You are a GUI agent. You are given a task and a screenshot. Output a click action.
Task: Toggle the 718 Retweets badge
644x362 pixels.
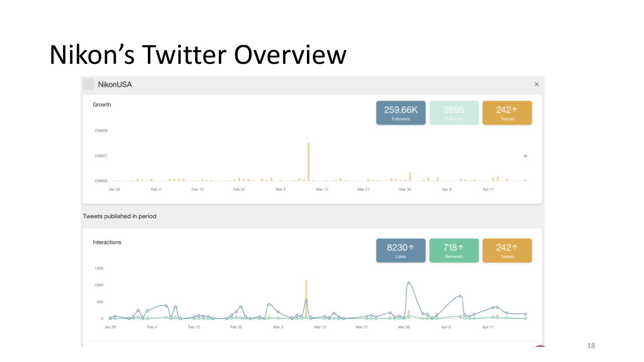454,250
